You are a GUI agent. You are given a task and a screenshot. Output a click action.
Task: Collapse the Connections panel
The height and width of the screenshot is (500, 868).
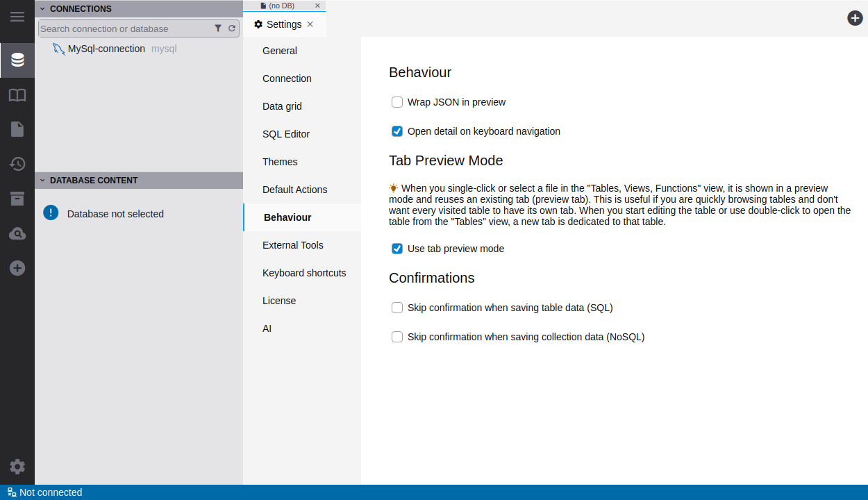pyautogui.click(x=42, y=9)
